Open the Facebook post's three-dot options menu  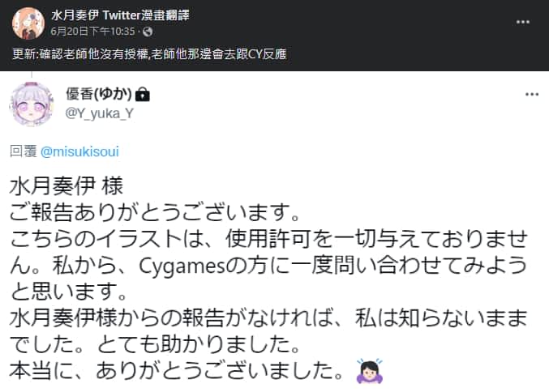coord(523,23)
